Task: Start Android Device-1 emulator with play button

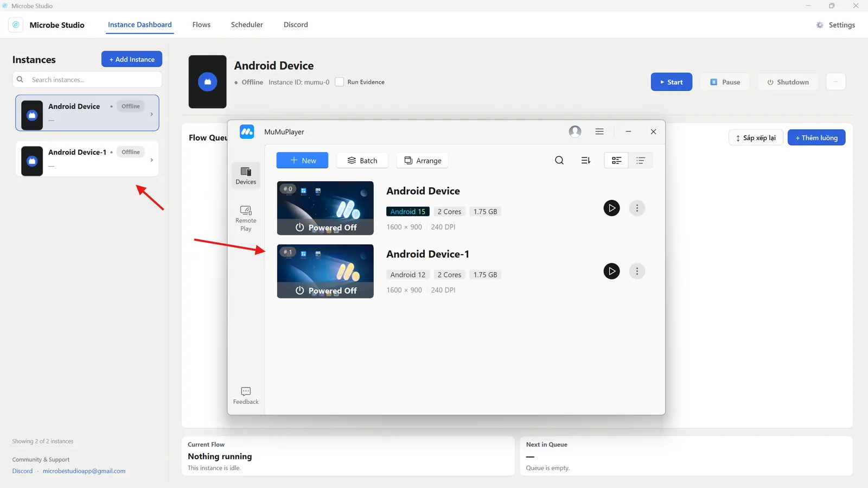Action: 611,271
